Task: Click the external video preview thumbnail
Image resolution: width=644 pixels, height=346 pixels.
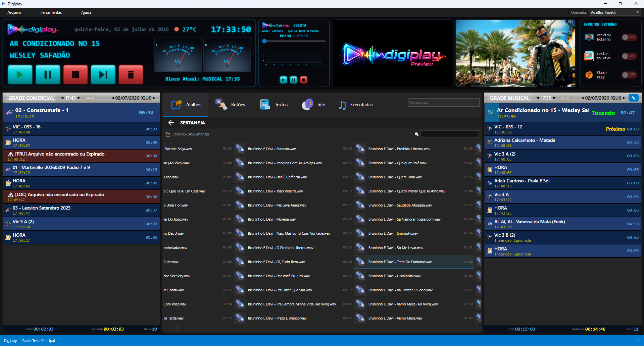Action: (x=515, y=53)
